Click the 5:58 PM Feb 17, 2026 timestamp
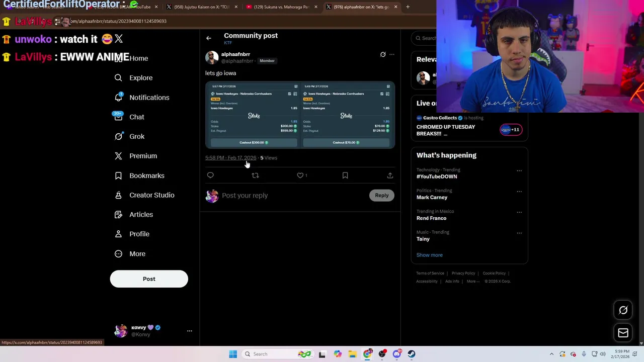 point(230,158)
